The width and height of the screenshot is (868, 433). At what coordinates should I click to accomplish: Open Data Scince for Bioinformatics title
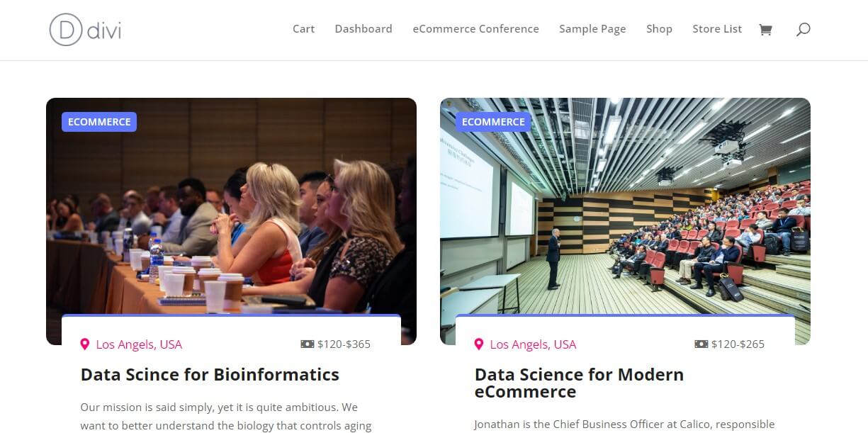210,375
